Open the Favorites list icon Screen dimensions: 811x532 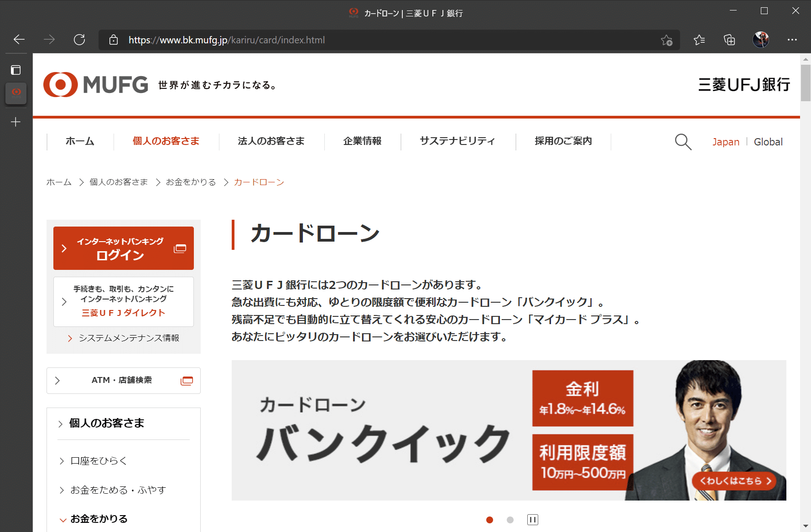[x=699, y=40]
